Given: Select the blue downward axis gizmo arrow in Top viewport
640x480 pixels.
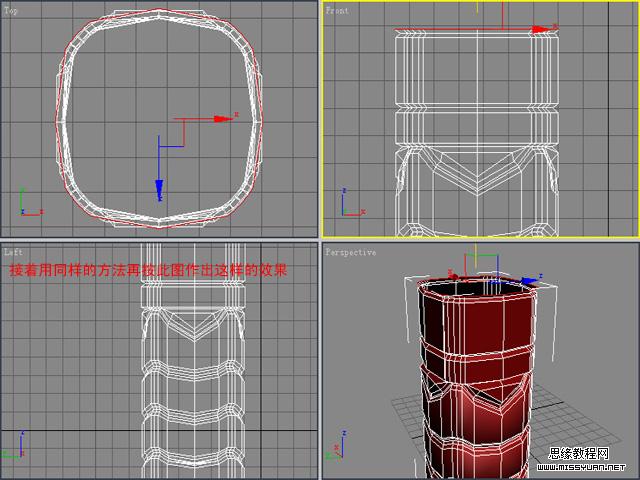Looking at the screenshot, I should click(x=159, y=189).
